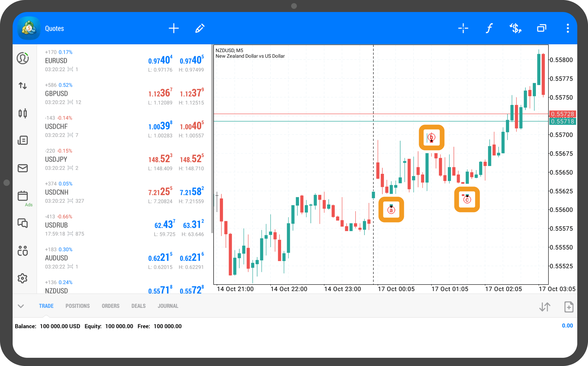This screenshot has width=588, height=366.
Task: Open the three-dot overflow menu
Action: point(567,28)
